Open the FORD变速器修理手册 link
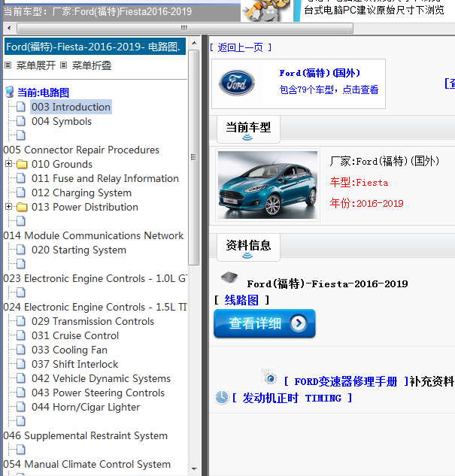The image size is (455, 476). (346, 381)
